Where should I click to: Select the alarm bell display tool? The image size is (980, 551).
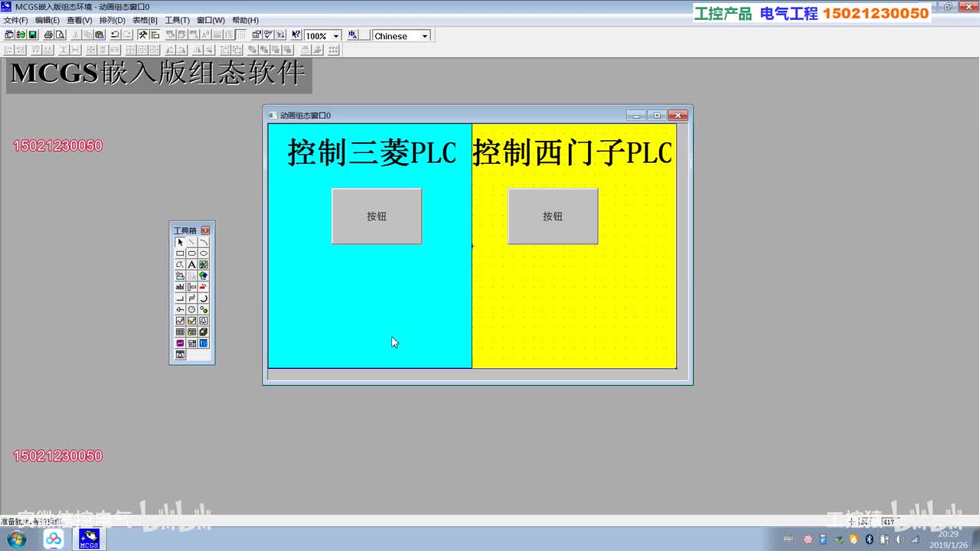pos(204,321)
